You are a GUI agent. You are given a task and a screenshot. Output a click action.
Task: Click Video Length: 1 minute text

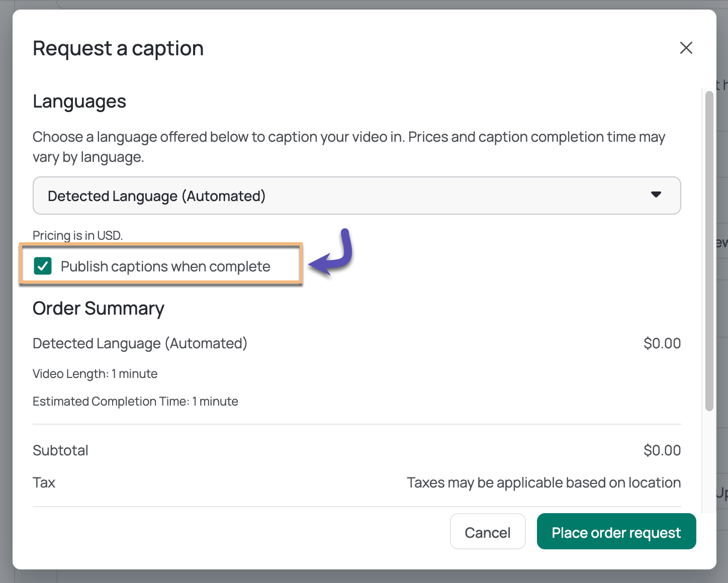[x=95, y=373]
